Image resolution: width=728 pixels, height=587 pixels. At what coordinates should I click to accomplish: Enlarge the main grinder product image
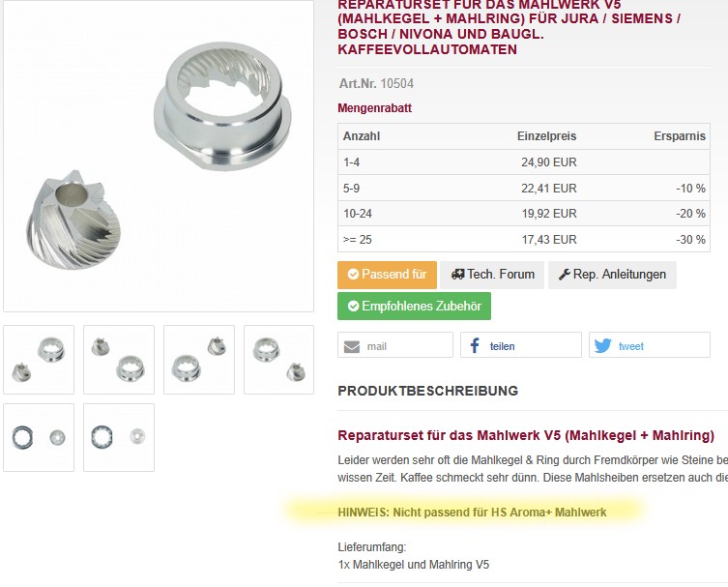[159, 156]
